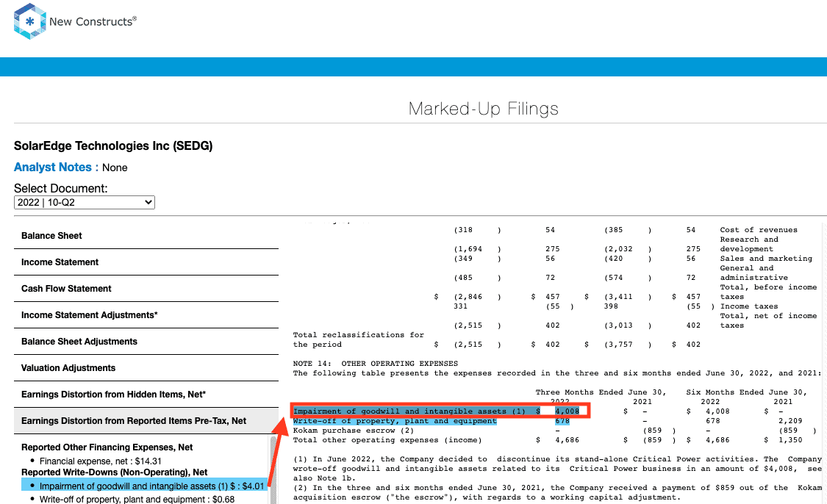Image resolution: width=827 pixels, height=504 pixels.
Task: Open the Balance Sheet section
Action: (146, 236)
